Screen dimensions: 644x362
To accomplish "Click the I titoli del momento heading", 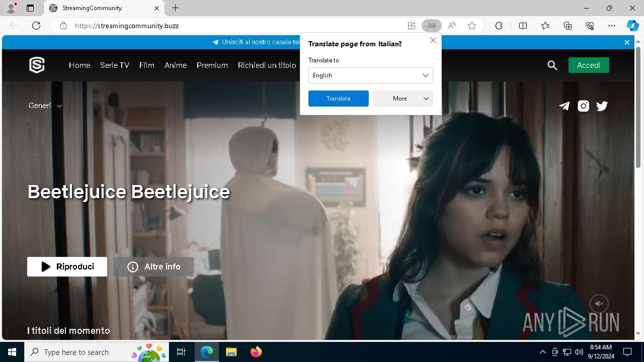I will point(68,330).
